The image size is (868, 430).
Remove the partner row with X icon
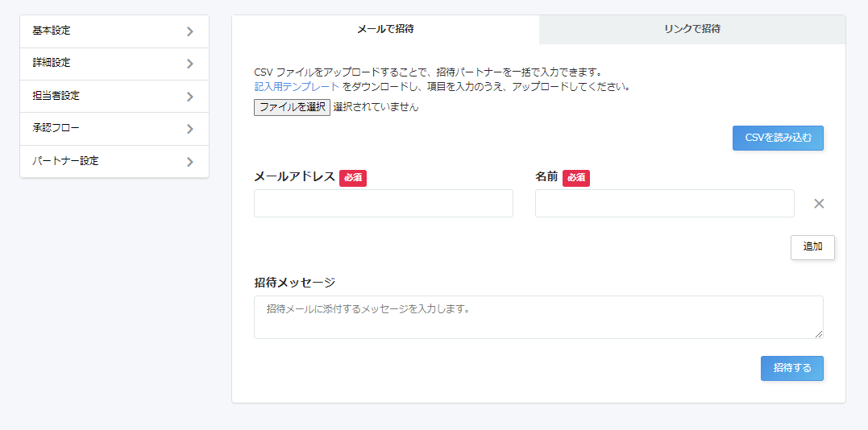(819, 204)
